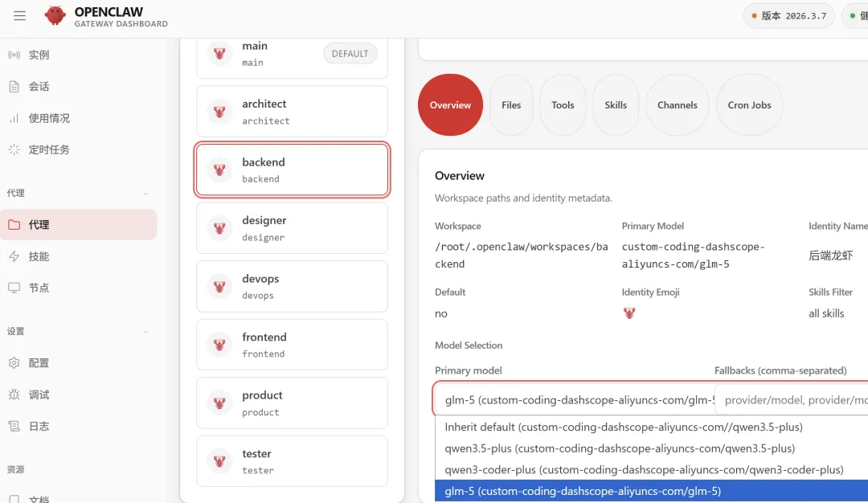The image size is (868, 503).
Task: Click the devops agent lobster avatar
Action: coord(219,286)
